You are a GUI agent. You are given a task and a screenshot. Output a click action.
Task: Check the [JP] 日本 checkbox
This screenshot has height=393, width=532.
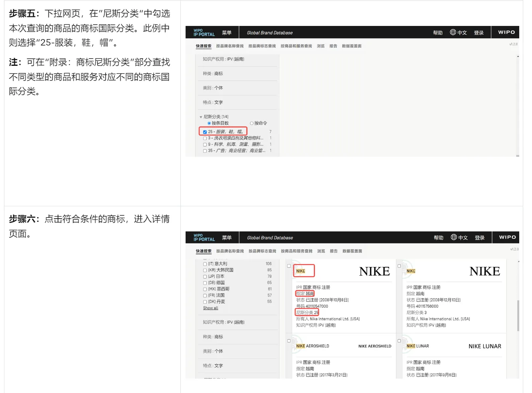(205, 277)
